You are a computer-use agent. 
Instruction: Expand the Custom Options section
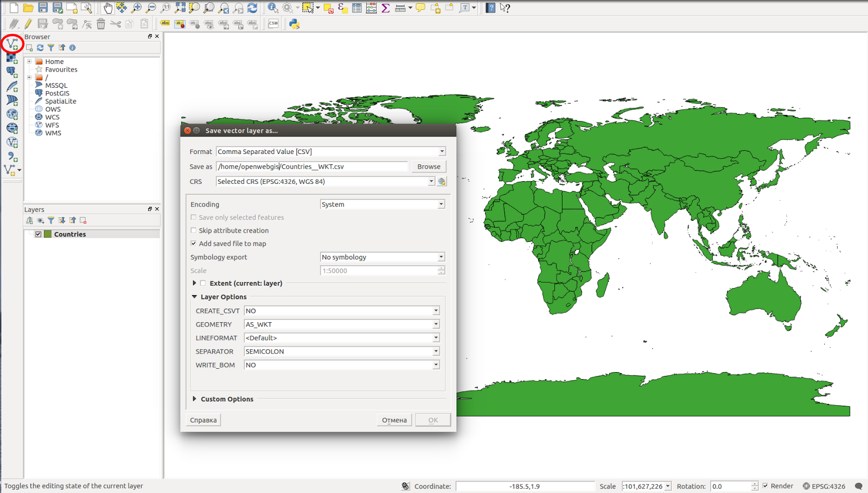coord(195,399)
